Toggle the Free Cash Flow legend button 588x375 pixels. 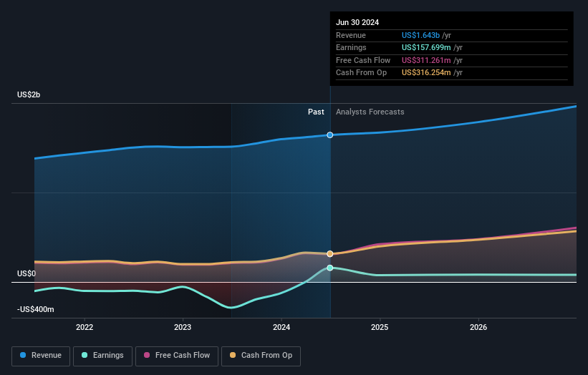(177, 356)
